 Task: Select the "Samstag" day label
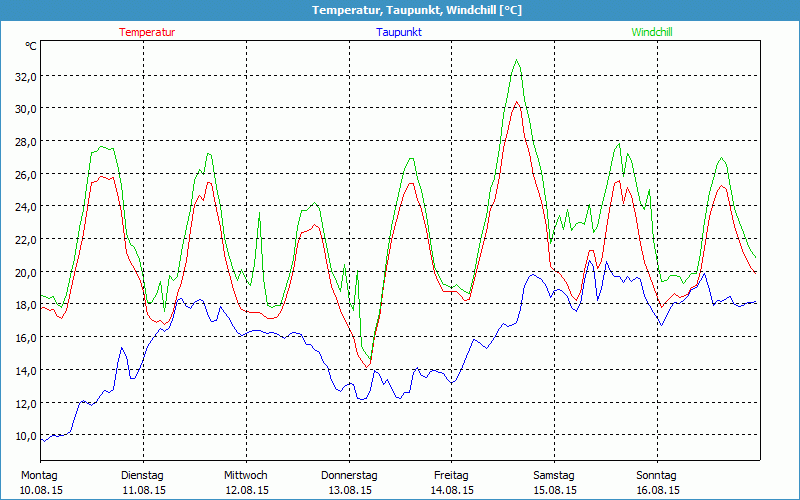click(x=554, y=475)
